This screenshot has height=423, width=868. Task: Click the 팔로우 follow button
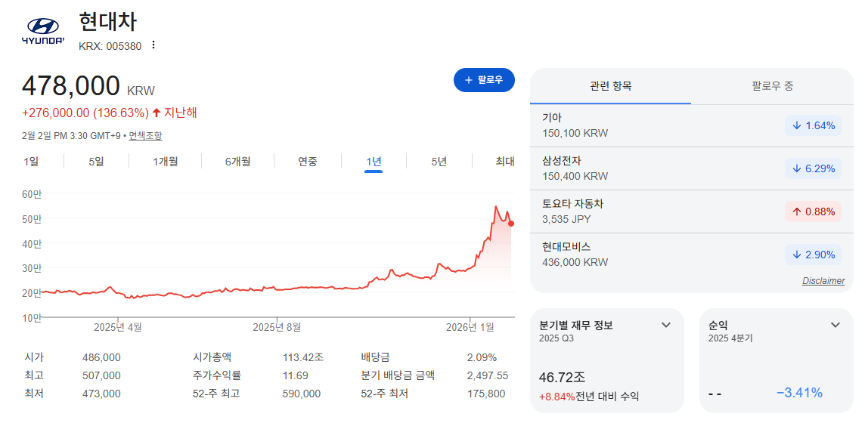[x=484, y=80]
